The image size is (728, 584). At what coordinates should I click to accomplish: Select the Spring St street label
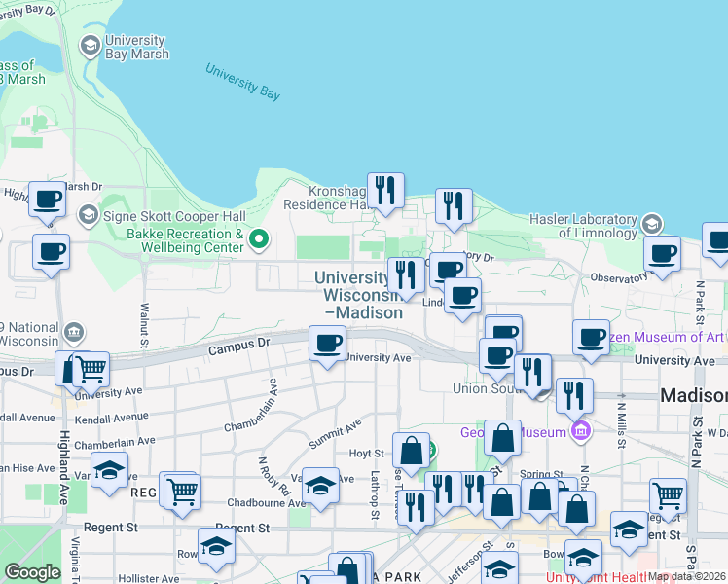click(x=541, y=474)
